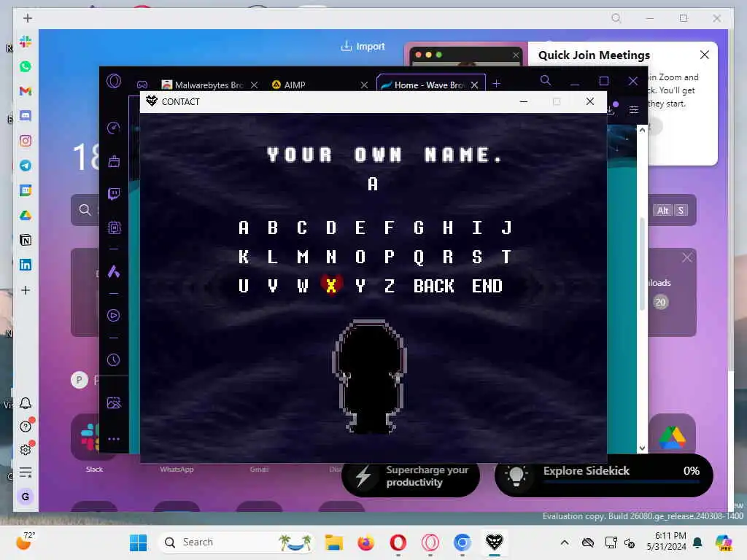Image resolution: width=747 pixels, height=560 pixels.
Task: Open Easy Setup menu in Opera GX
Action: (x=634, y=110)
